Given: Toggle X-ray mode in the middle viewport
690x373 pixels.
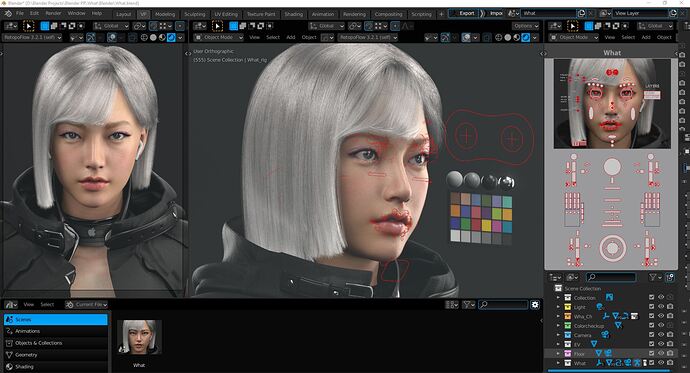Looking at the screenshot, I should 486,37.
